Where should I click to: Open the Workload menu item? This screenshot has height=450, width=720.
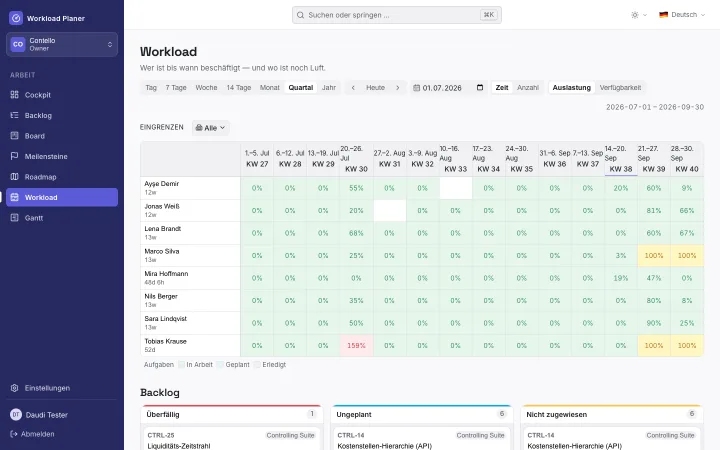pyautogui.click(x=62, y=197)
